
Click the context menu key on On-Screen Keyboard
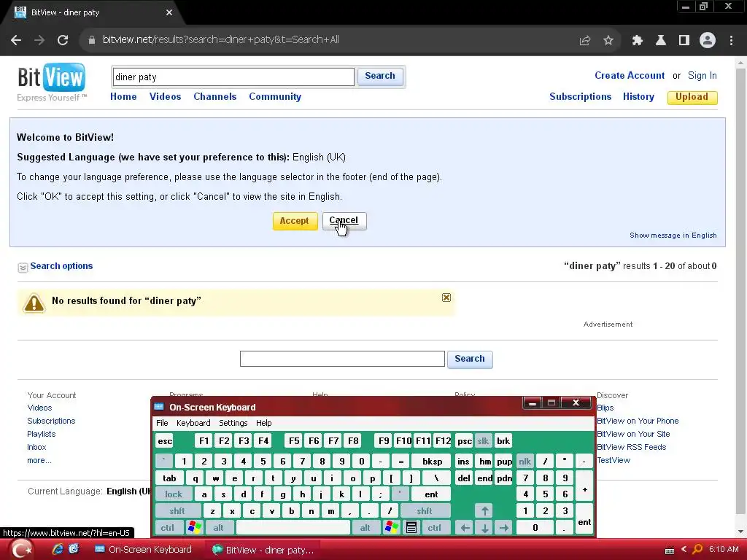[411, 527]
